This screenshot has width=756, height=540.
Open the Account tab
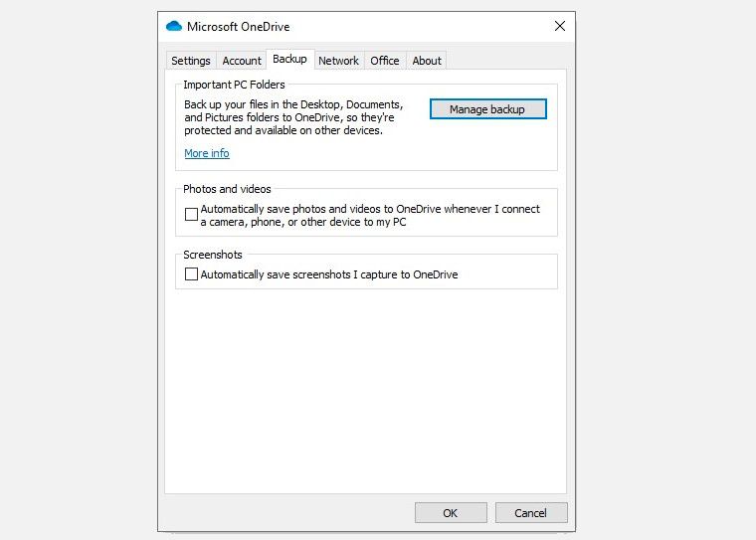click(242, 61)
